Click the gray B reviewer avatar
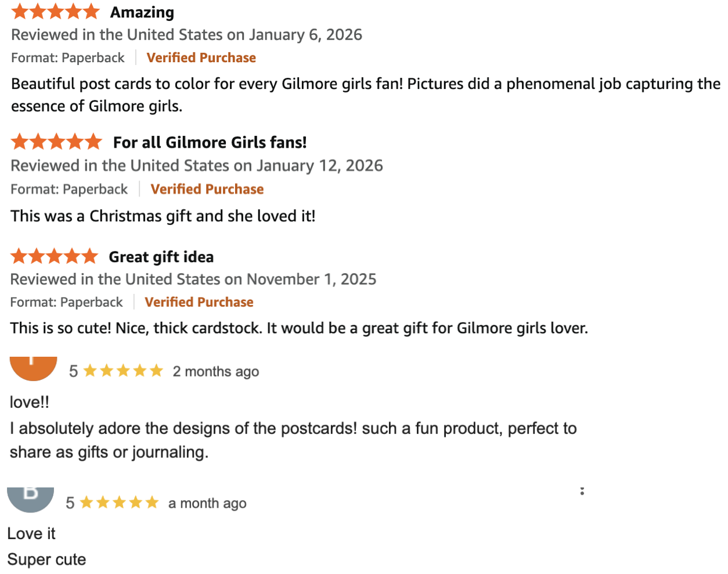728x574 pixels. (x=30, y=500)
